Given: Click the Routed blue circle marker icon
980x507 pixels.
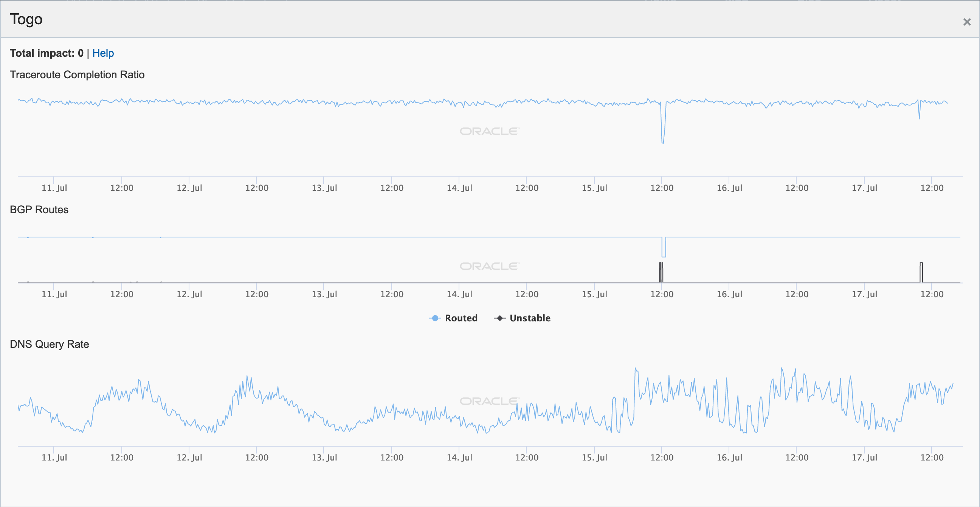Looking at the screenshot, I should [435, 318].
